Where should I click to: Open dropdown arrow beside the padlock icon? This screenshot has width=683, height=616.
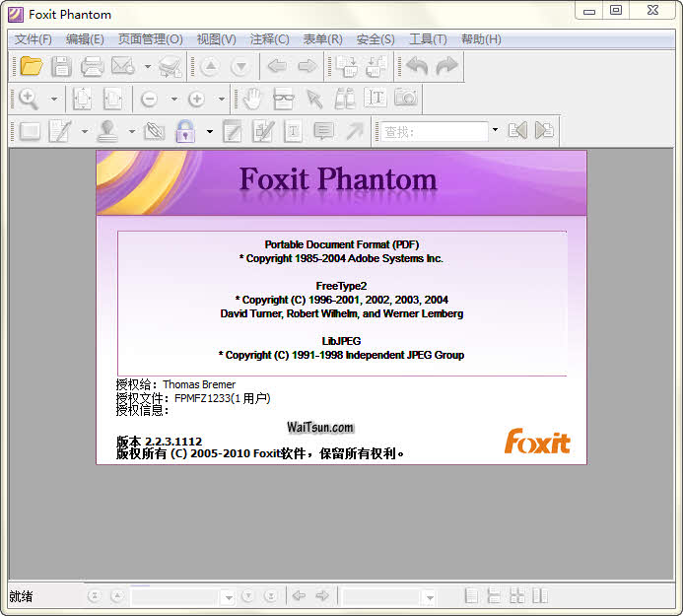click(209, 131)
